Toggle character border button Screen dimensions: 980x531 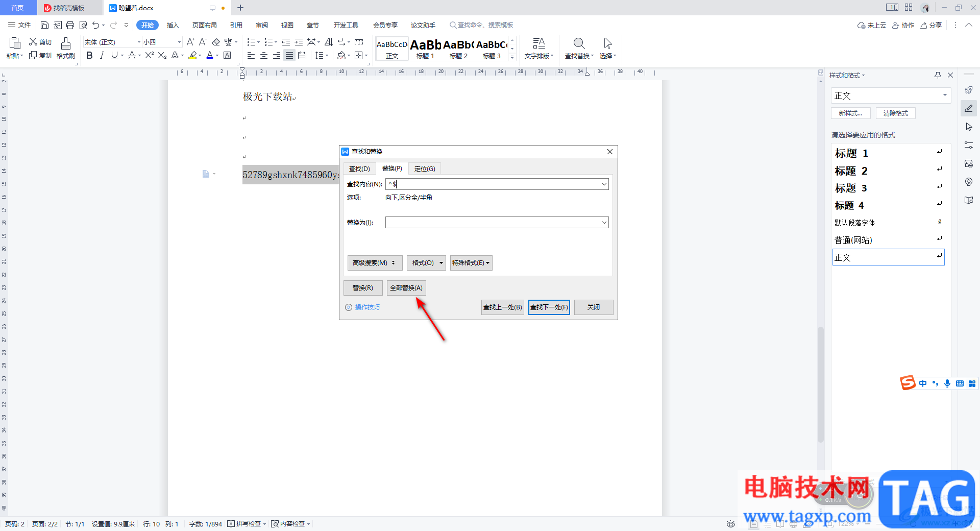click(x=227, y=55)
